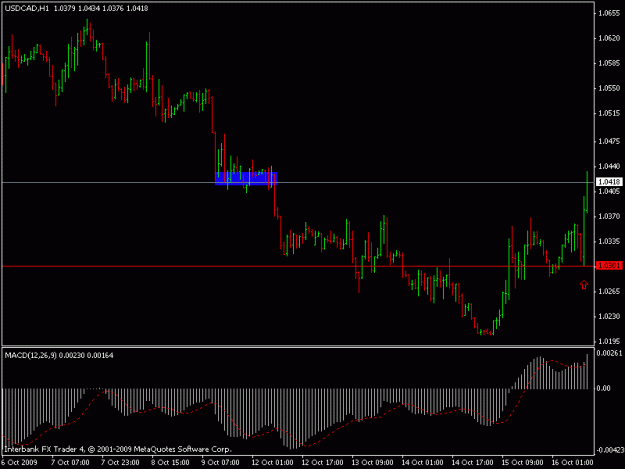Viewport: 625px width, 469px height.
Task: Click the 7 Oct 07:00 time label
Action: pos(70,463)
